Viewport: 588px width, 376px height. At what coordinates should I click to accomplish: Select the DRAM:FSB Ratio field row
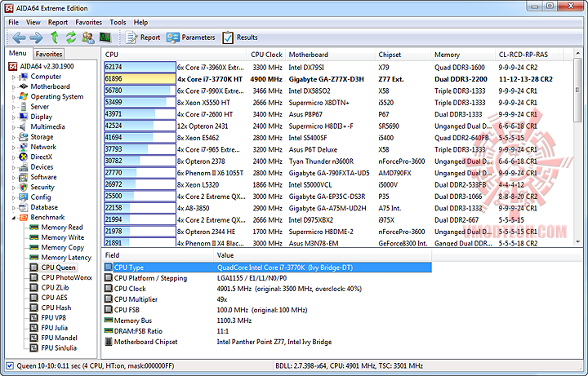click(x=268, y=331)
